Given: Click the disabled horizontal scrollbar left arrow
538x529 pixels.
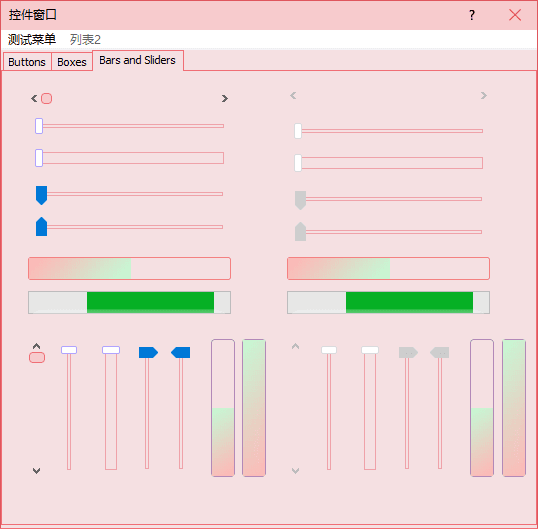Looking at the screenshot, I should 293,95.
